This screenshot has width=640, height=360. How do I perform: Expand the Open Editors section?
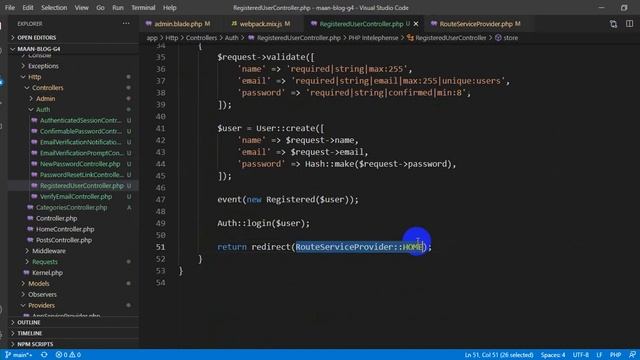click(x=73, y=37)
